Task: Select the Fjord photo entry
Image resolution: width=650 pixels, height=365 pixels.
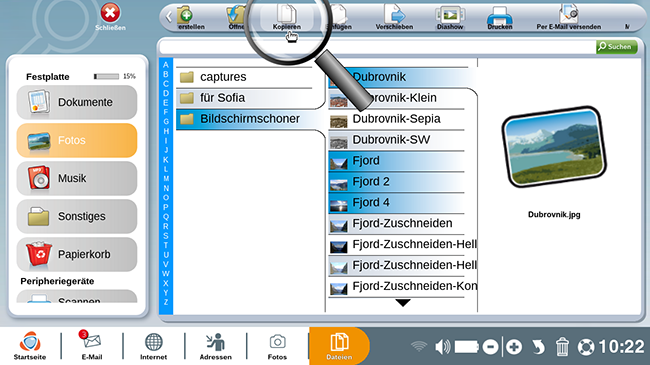Action: [x=397, y=161]
